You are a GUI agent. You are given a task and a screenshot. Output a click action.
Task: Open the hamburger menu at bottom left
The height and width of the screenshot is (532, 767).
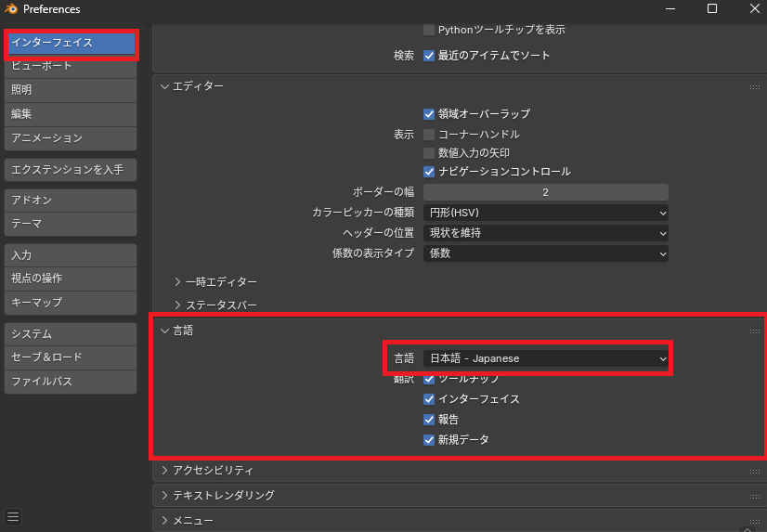(x=13, y=516)
